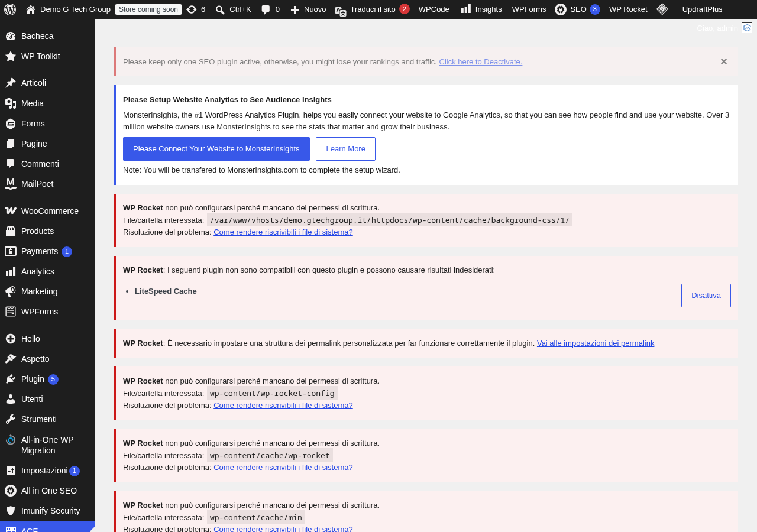The image size is (757, 532).
Task: Open Vai alle impostazioni dei permalink link
Action: [x=596, y=343]
